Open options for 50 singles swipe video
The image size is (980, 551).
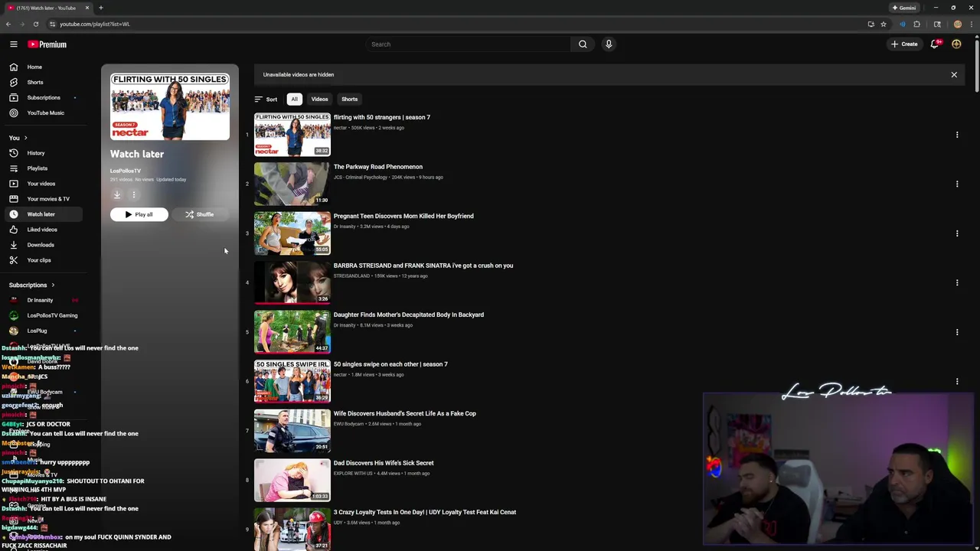tap(956, 381)
